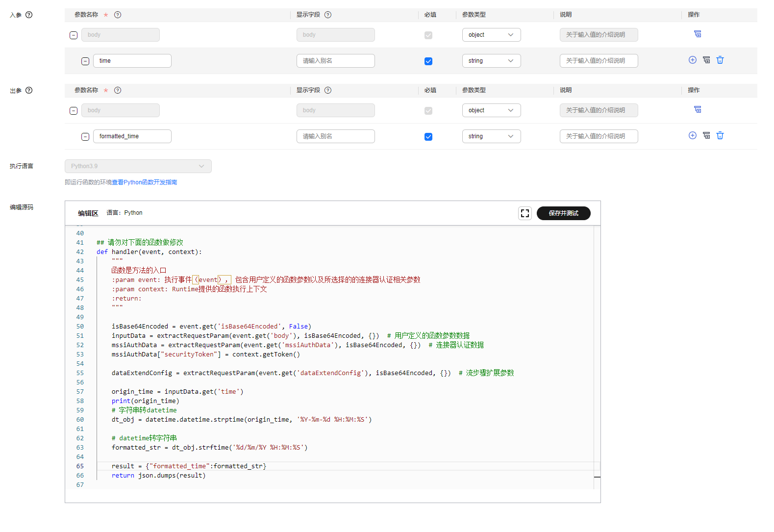Add child node under output body row
The height and width of the screenshot is (532, 774).
(x=697, y=110)
